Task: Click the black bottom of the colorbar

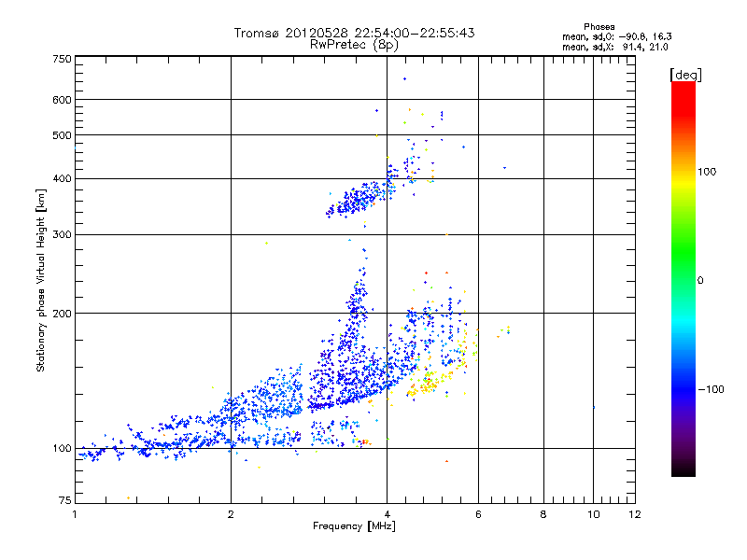Action: [684, 469]
